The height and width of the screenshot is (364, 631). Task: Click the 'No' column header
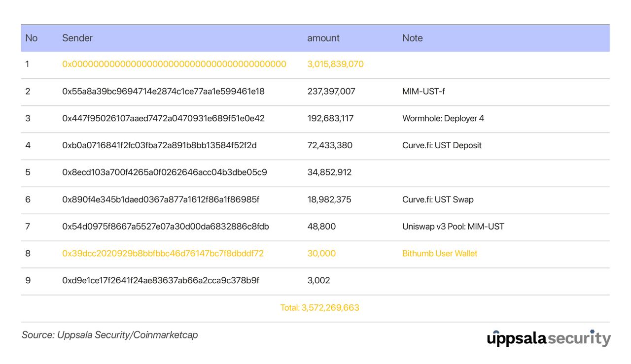(31, 38)
